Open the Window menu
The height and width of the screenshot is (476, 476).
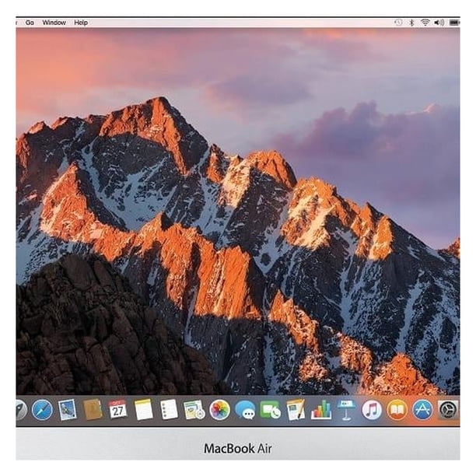54,23
